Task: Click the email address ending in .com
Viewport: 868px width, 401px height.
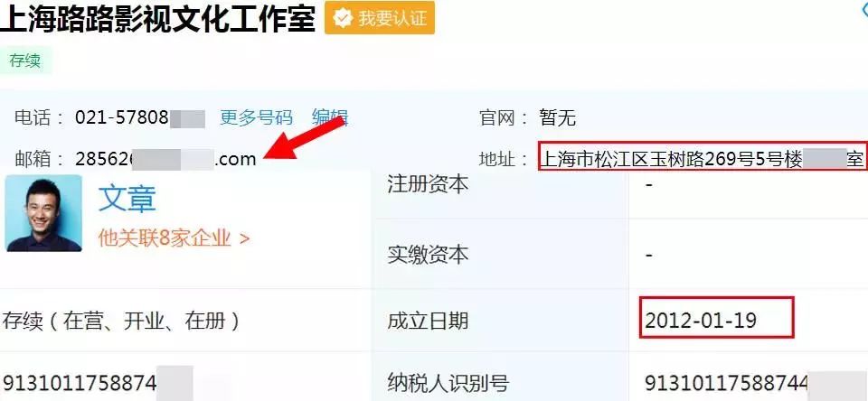Action: pos(165,159)
